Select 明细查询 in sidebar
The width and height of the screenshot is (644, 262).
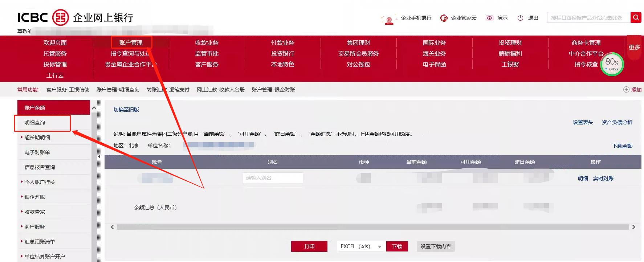[35, 123]
